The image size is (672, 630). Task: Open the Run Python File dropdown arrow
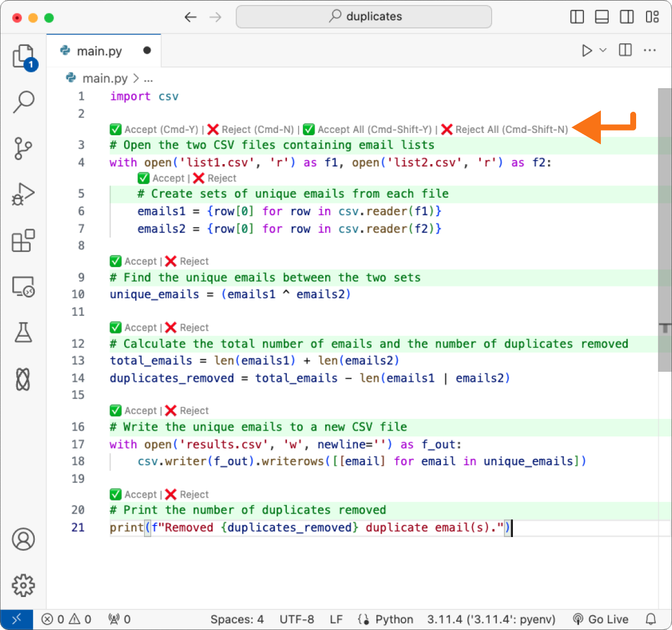(603, 51)
